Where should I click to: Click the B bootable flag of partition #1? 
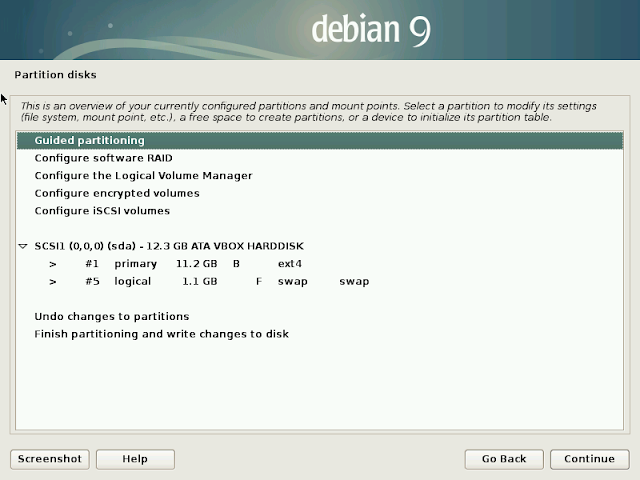tap(236, 264)
